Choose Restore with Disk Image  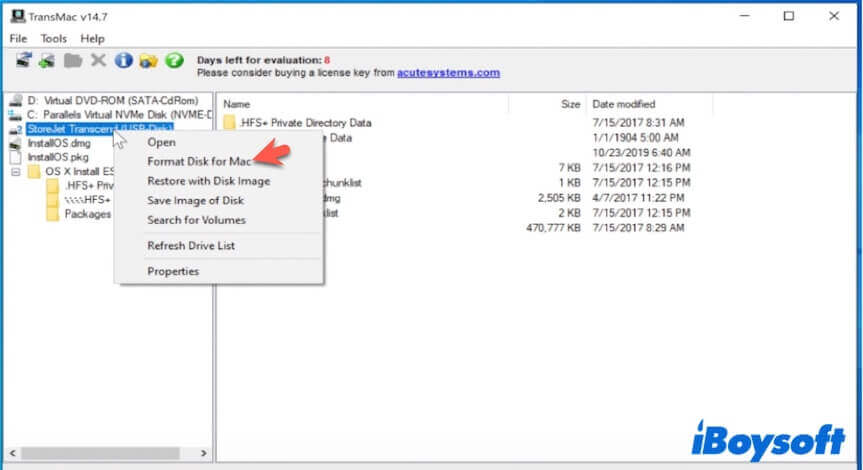pos(208,181)
